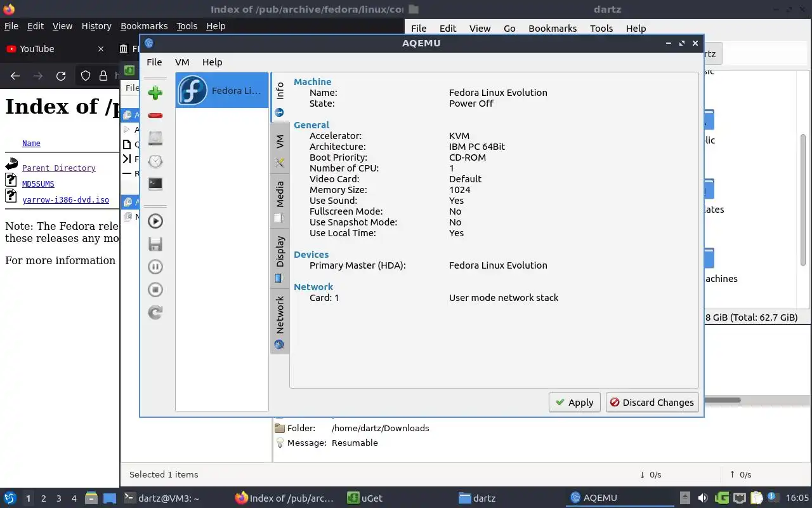
Task: Start the virtual machine with the play icon
Action: click(x=155, y=221)
